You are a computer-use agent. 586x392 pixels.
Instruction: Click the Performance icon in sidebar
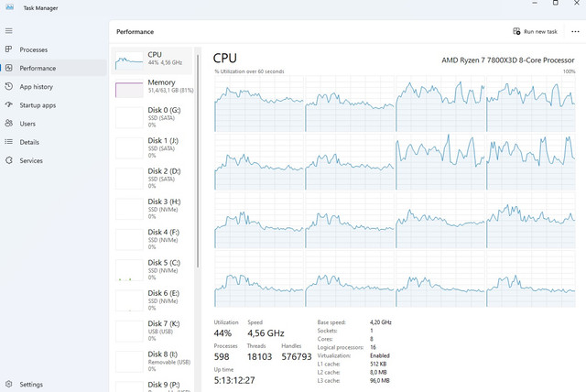pos(9,68)
